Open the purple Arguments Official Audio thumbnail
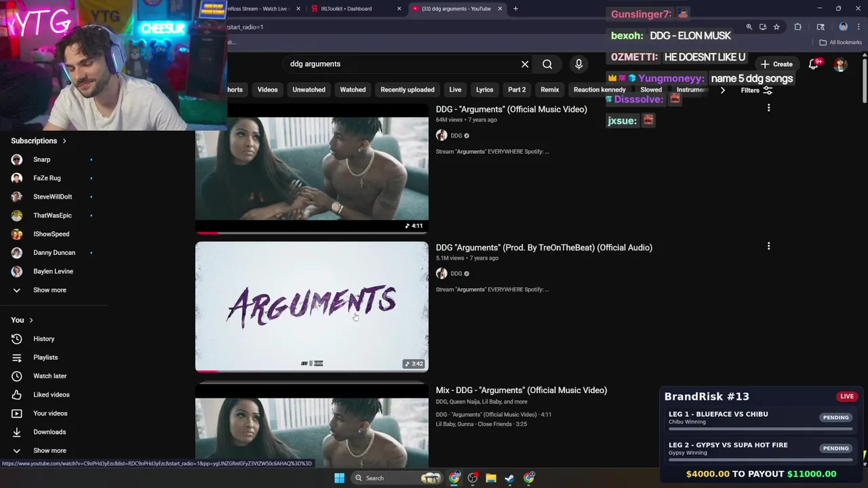This screenshot has height=488, width=868. (x=312, y=306)
